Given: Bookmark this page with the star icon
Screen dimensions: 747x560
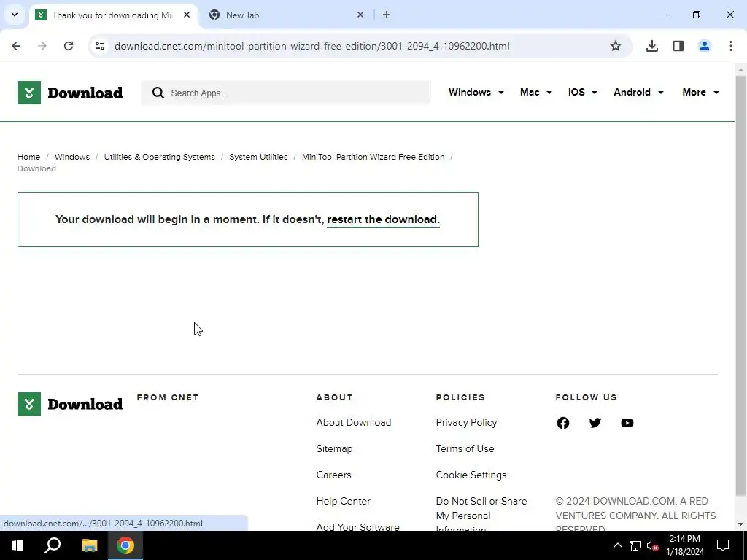Looking at the screenshot, I should click(x=616, y=46).
